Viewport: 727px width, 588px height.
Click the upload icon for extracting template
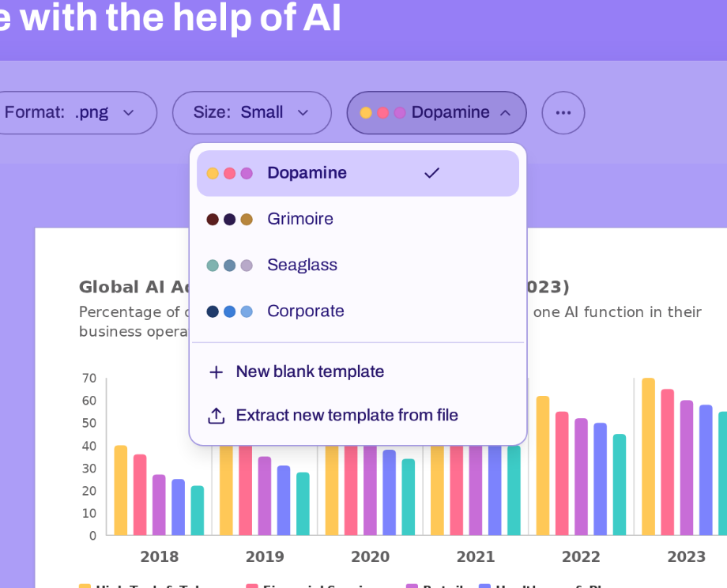(216, 416)
